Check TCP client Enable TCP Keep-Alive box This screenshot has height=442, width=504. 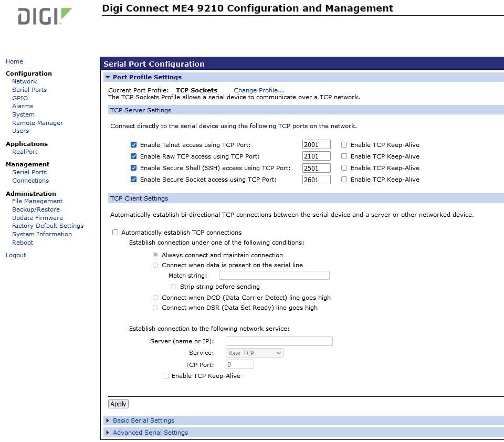[x=165, y=376]
